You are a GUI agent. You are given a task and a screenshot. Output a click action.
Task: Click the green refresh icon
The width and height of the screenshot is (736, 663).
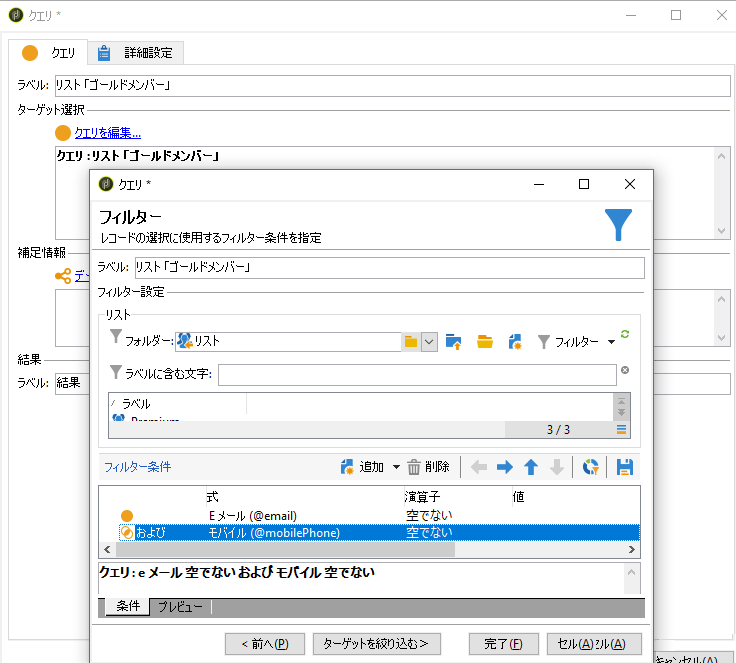(x=625, y=334)
